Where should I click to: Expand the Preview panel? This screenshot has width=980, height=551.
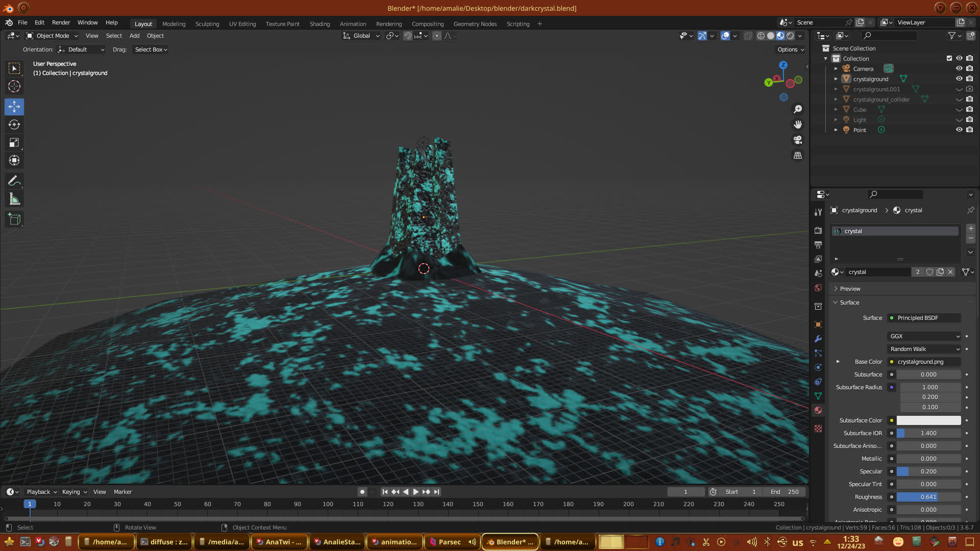pos(850,289)
